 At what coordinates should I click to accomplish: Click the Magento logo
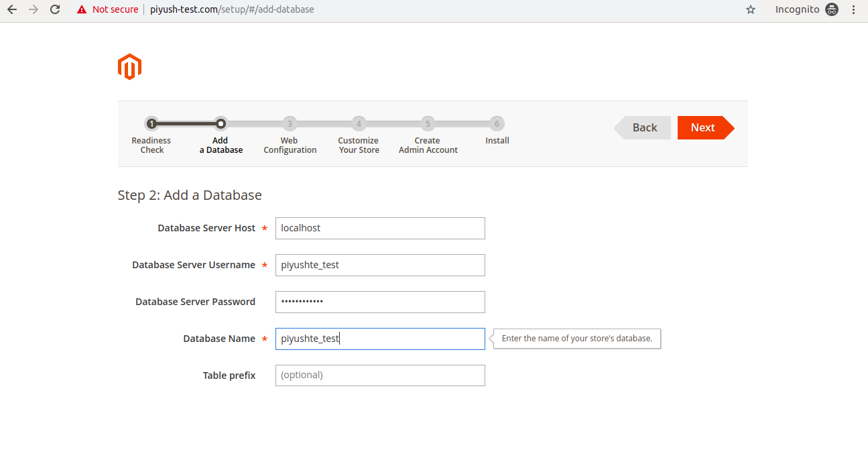pos(129,67)
